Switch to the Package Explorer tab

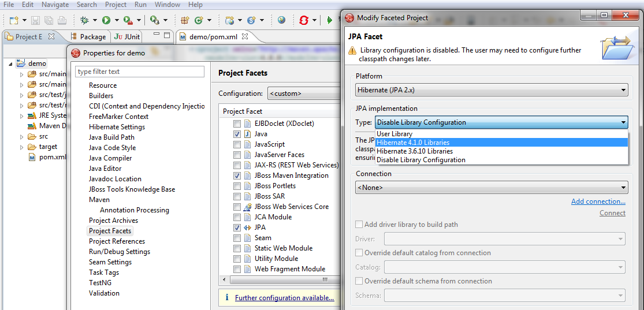[88, 36]
